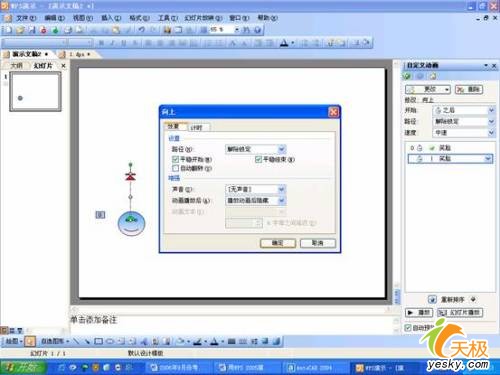Open the 路径 dropdown in dialog
The width and height of the screenshot is (500, 375).
coord(282,149)
